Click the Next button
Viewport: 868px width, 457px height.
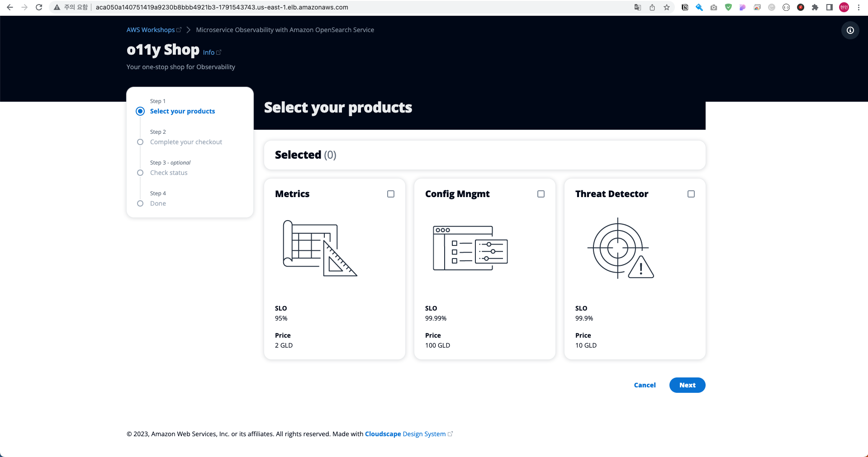[x=687, y=385]
